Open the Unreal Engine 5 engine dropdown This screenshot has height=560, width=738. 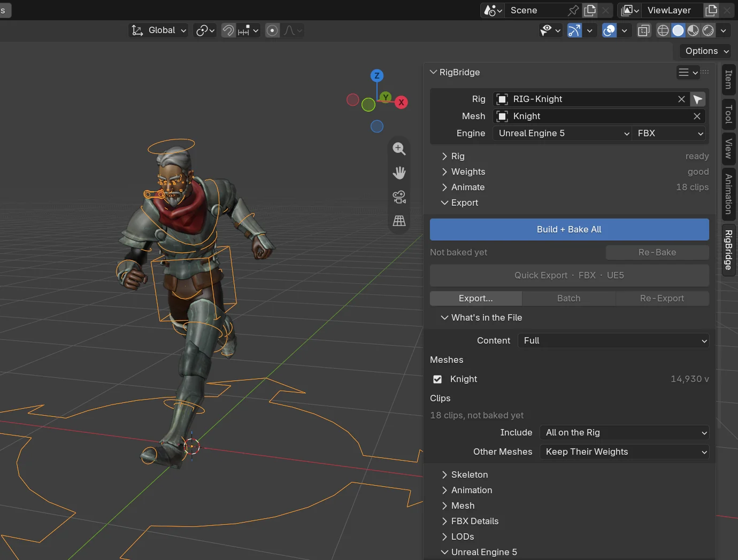563,134
